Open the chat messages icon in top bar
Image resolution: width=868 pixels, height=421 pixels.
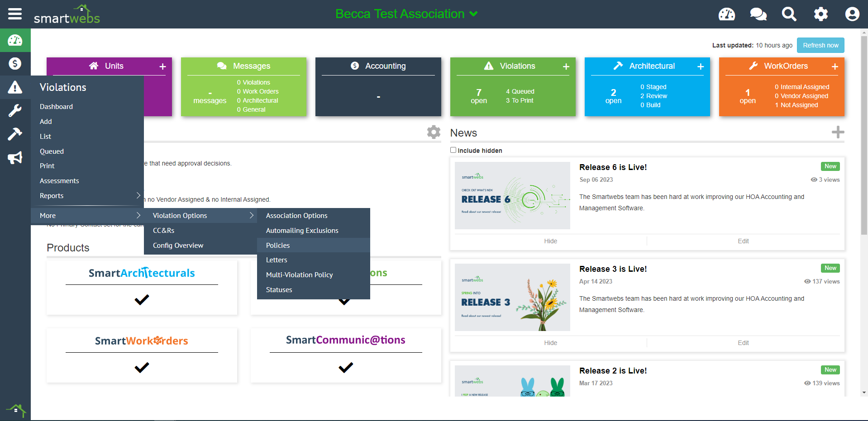coord(758,14)
